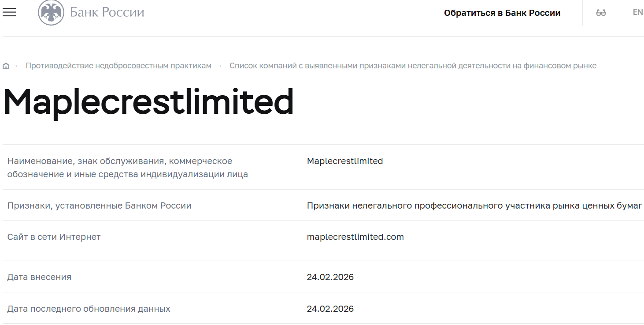Click the separator arrow before company list breadcrumb
This screenshot has height=325, width=644.
click(x=220, y=65)
